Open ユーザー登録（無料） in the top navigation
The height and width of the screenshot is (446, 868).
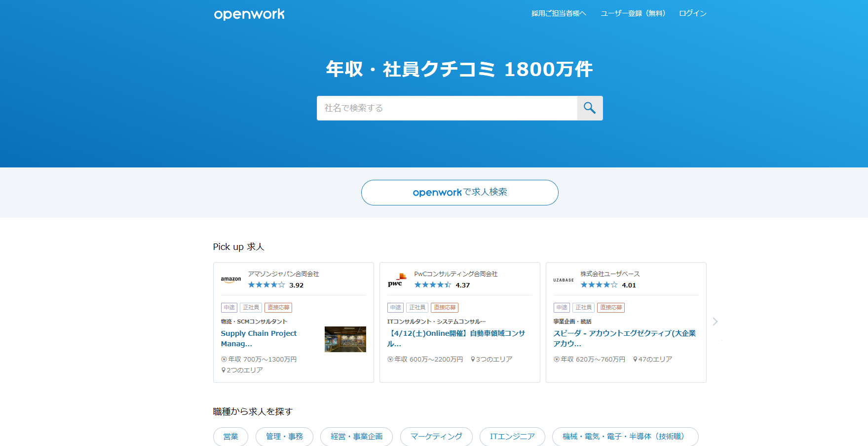(x=633, y=13)
